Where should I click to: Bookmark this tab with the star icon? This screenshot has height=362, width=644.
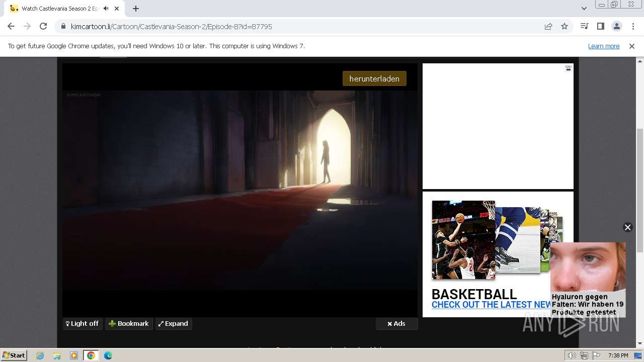(565, 26)
